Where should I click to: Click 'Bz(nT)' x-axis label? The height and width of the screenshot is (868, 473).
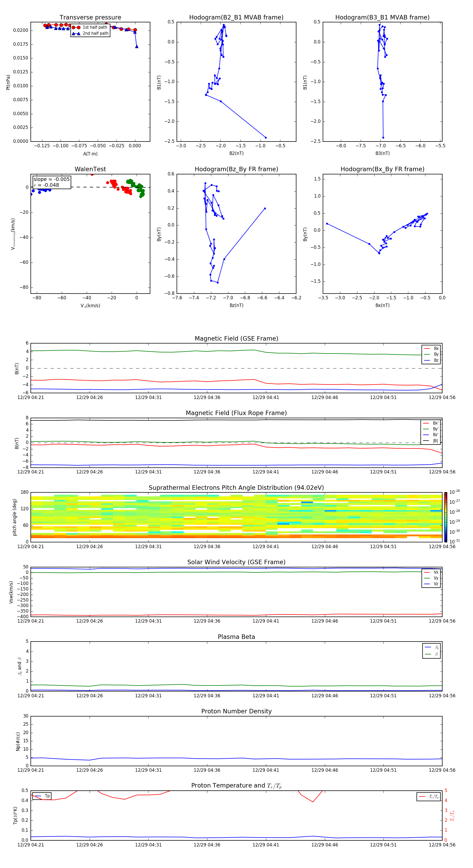(x=236, y=305)
